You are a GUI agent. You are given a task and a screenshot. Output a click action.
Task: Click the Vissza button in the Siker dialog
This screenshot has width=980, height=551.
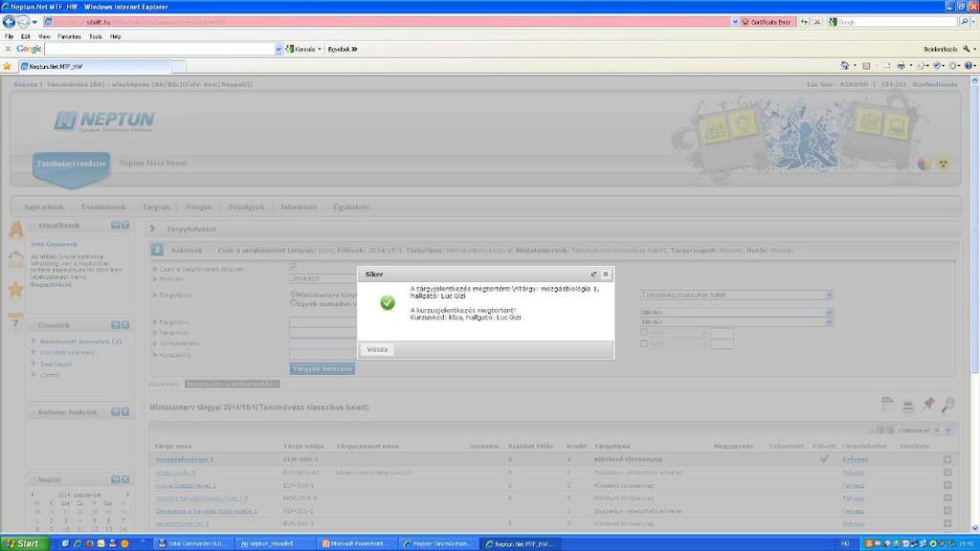pyautogui.click(x=377, y=349)
